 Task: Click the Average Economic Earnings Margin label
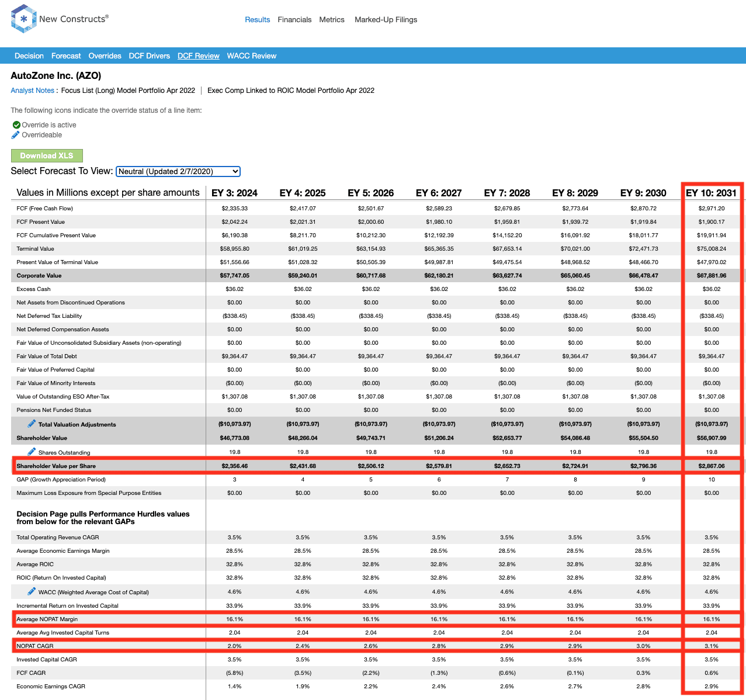(63, 551)
